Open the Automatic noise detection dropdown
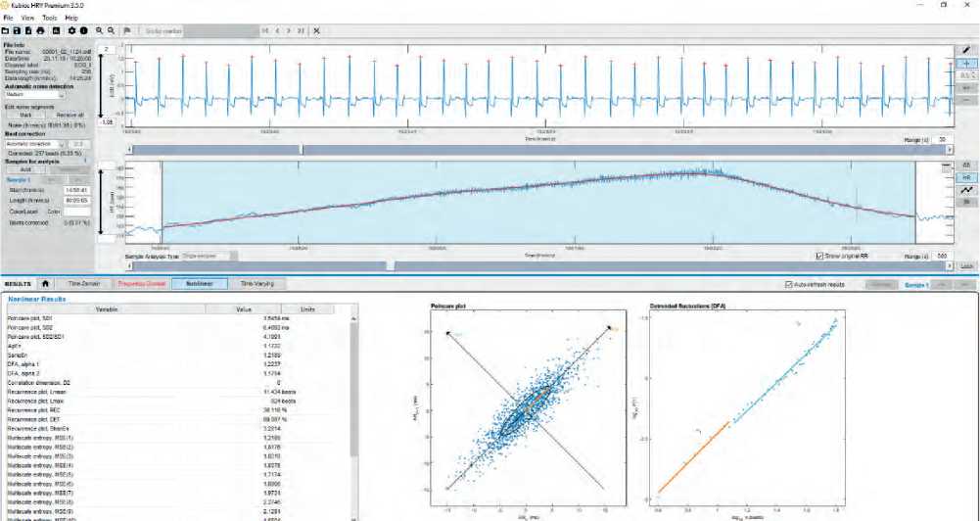980x521 pixels. (x=34, y=94)
